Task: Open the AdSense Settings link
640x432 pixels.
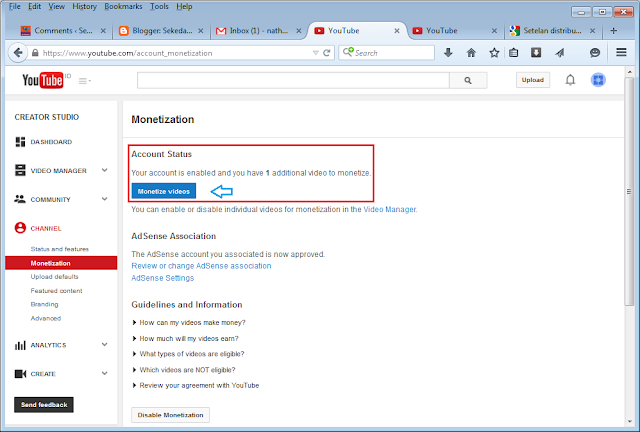Action: [162, 278]
